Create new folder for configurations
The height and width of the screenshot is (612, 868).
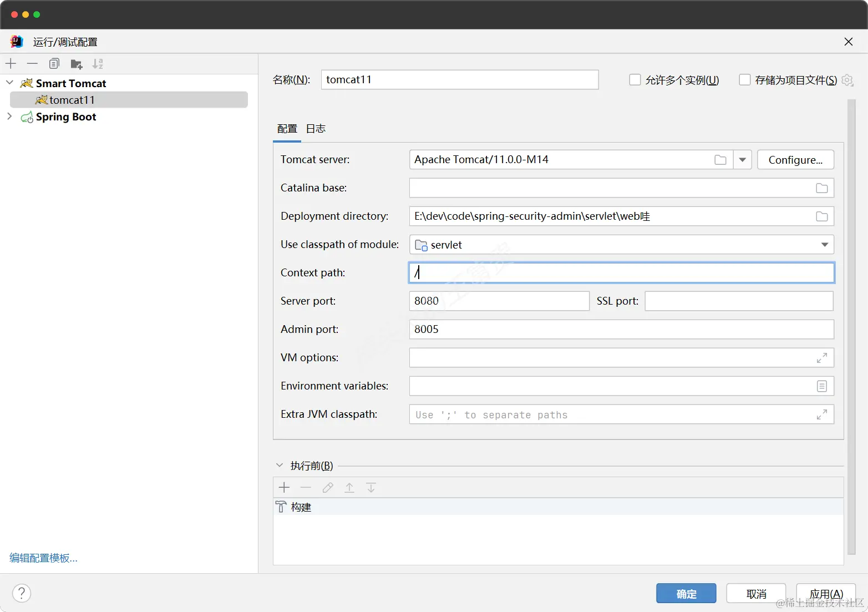coord(76,64)
